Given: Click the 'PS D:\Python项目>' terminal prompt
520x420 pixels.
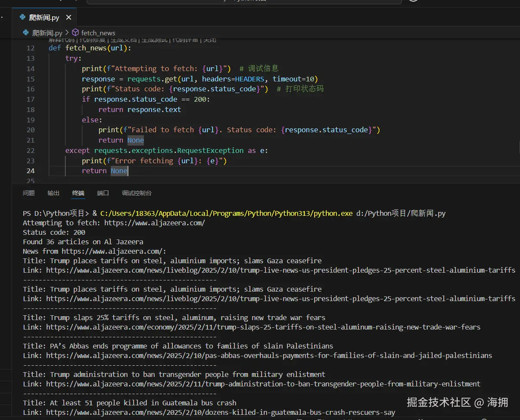Looking at the screenshot, I should pos(56,213).
